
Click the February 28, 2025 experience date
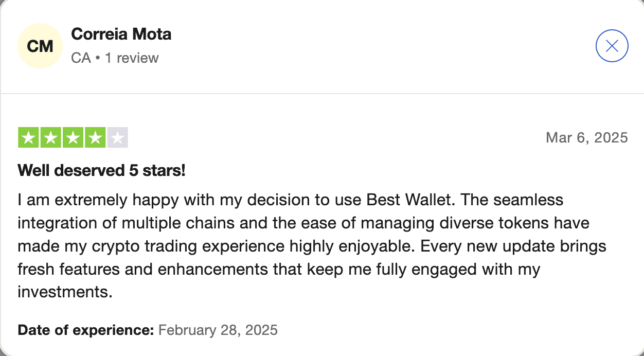[x=218, y=330]
